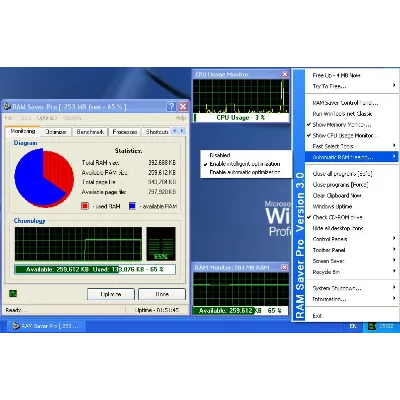
Task: Expand the Fast Select Tools submenu
Action: [352, 146]
